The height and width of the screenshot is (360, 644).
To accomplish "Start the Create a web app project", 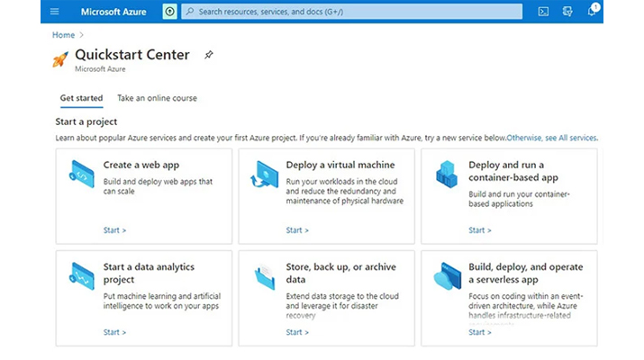I will click(114, 230).
